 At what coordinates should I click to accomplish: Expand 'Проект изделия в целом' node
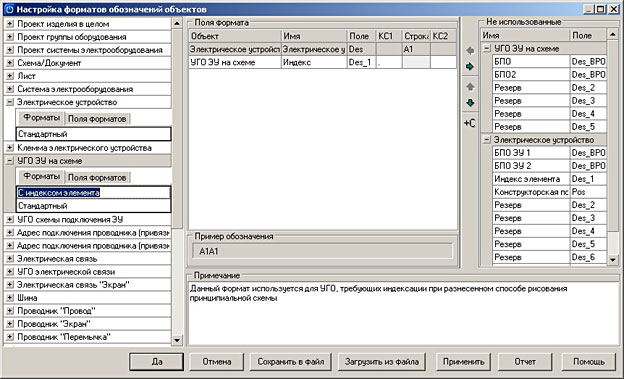10,24
